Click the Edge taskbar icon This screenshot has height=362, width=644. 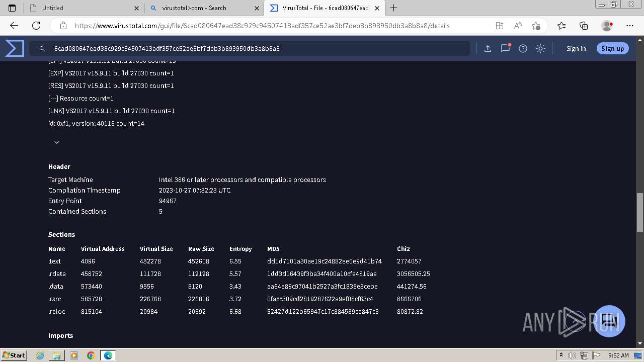(108, 355)
